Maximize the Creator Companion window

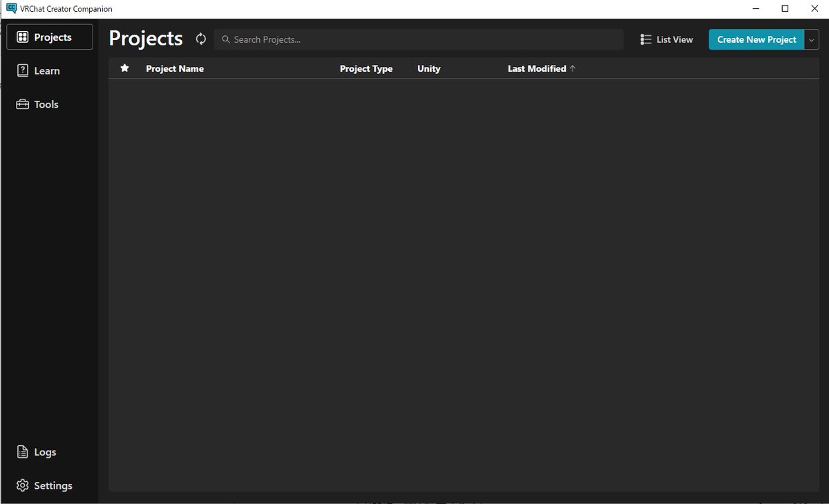pos(785,8)
